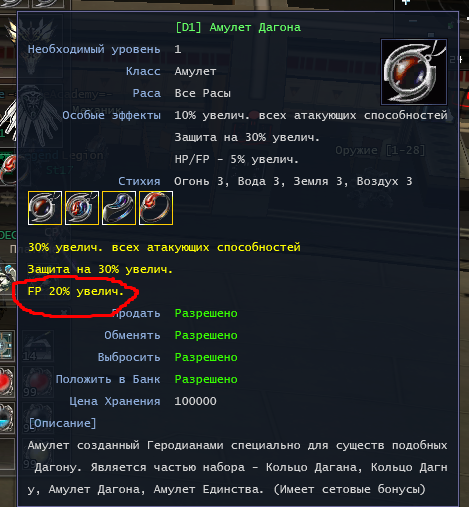Click the Продать Разрешено status text
The height and width of the screenshot is (507, 469).
point(206,313)
